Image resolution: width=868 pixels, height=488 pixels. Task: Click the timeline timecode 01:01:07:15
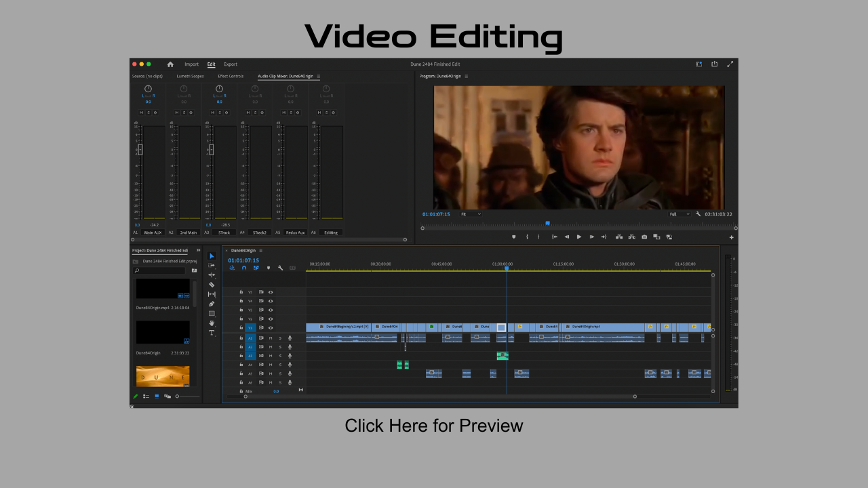[x=243, y=260]
